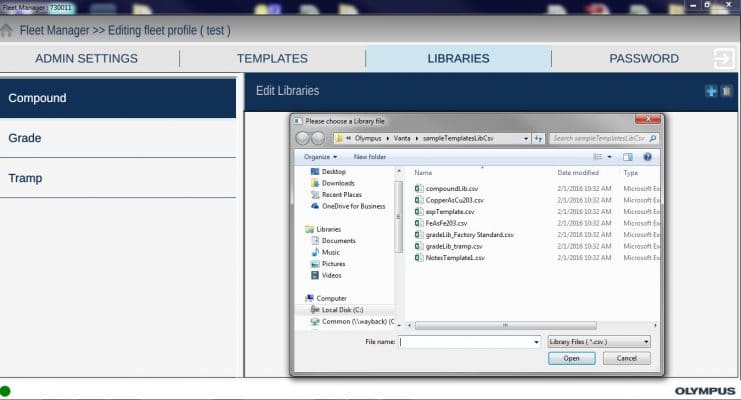The image size is (741, 400).
Task: Click the NotesTemplate1.csv file icon
Action: [x=419, y=258]
